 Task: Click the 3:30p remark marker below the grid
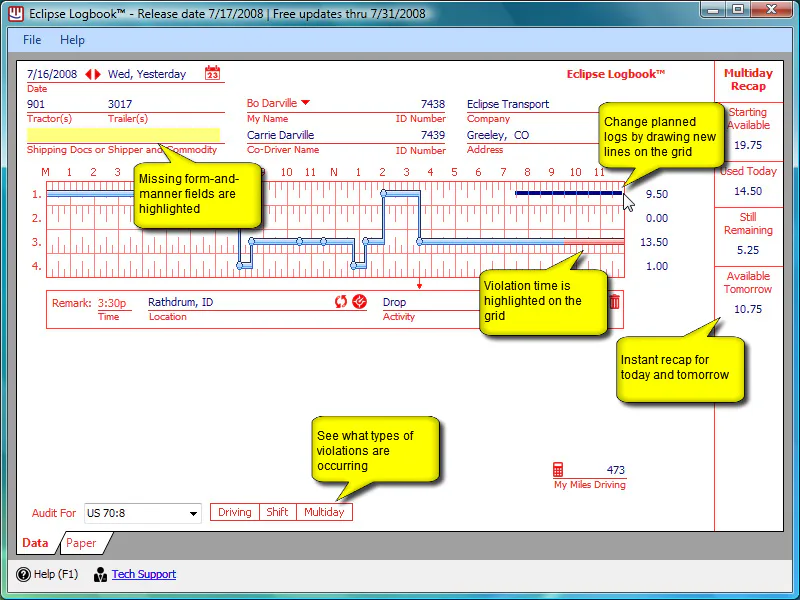point(419,286)
